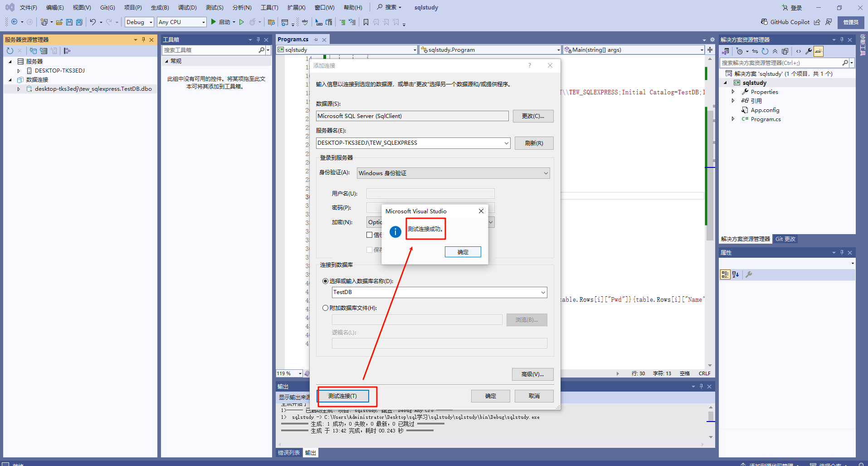Viewport: 868px width, 466px height.
Task: Click Show All Files icon in Solution Explorer
Action: 785,51
